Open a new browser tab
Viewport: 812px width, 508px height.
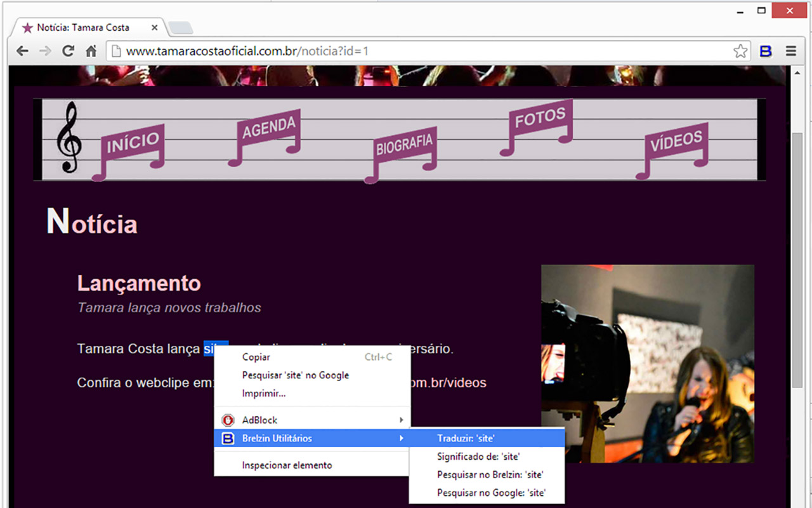[181, 28]
